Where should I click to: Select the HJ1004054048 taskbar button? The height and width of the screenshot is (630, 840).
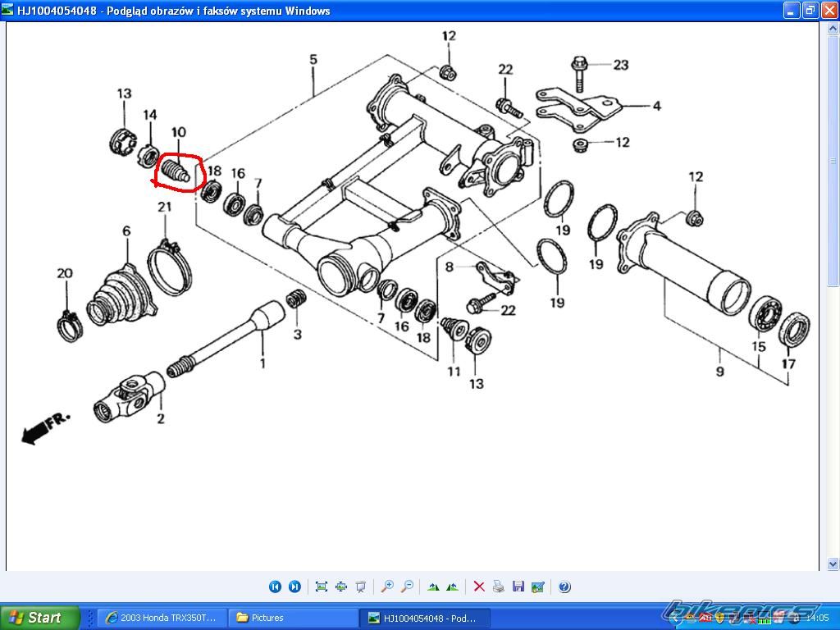pyautogui.click(x=423, y=618)
